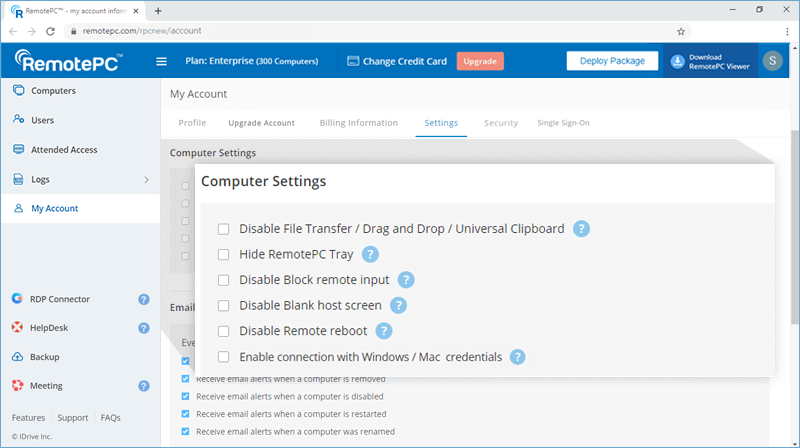The height and width of the screenshot is (448, 800).
Task: Open the Support footer link
Action: 72,417
